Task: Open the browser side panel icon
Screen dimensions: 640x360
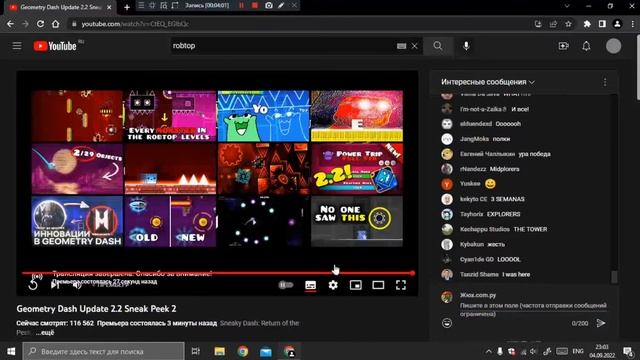Action: point(602,24)
